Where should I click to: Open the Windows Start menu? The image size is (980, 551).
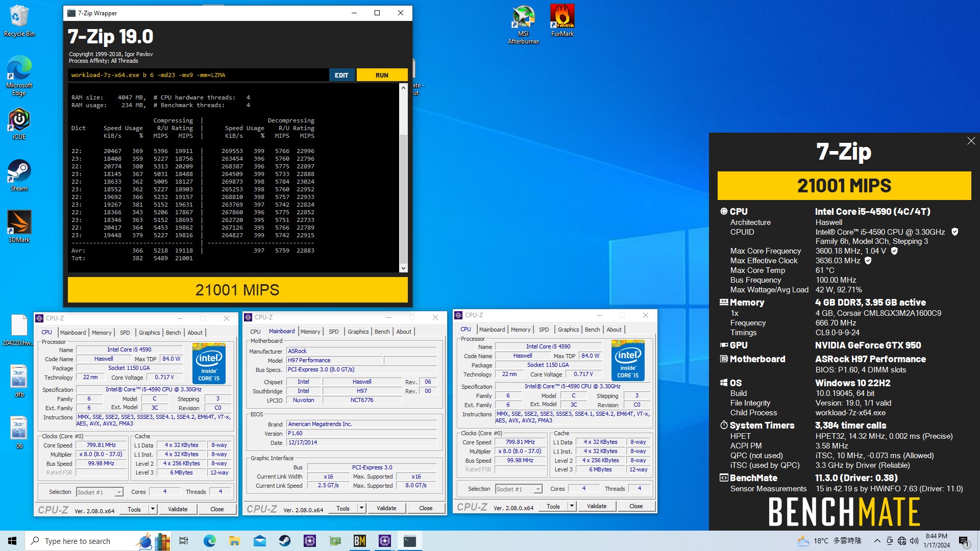(12, 541)
